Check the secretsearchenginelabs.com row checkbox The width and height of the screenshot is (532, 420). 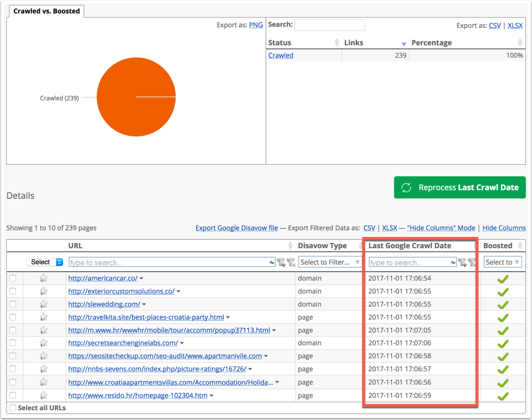[x=13, y=343]
